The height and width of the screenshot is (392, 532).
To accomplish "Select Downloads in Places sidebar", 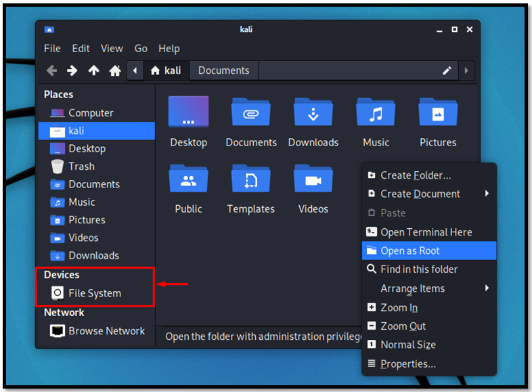I will 97,255.
